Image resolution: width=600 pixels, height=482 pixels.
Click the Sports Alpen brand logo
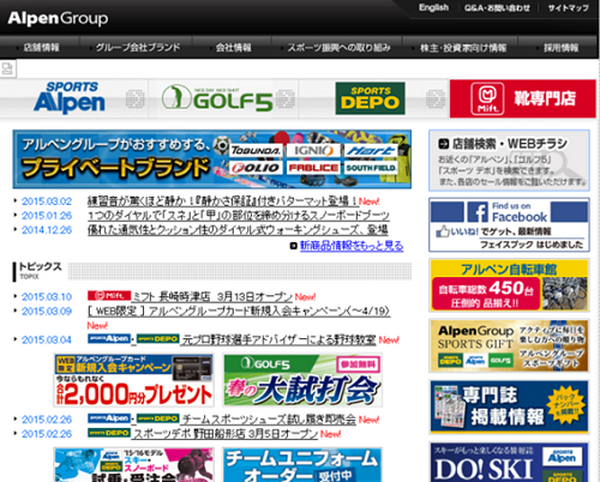(x=70, y=98)
